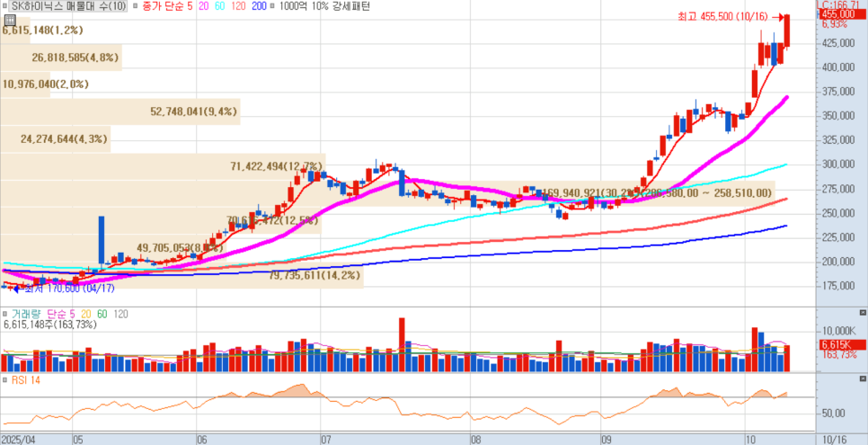Select the magenta 20 moving average label
This screenshot has height=445, width=868.
coord(203,6)
